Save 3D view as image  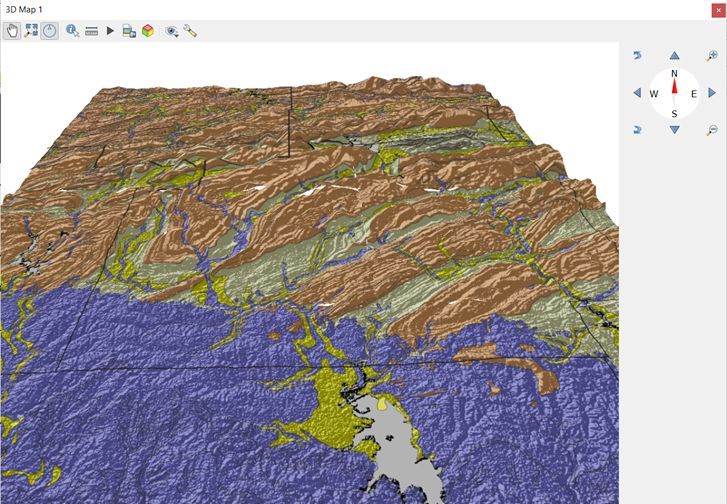tap(129, 31)
